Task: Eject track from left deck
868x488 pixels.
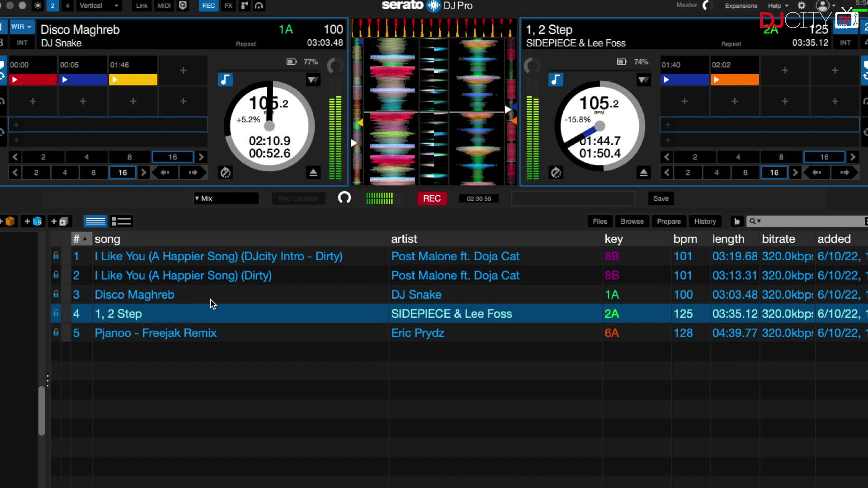Action: 313,172
